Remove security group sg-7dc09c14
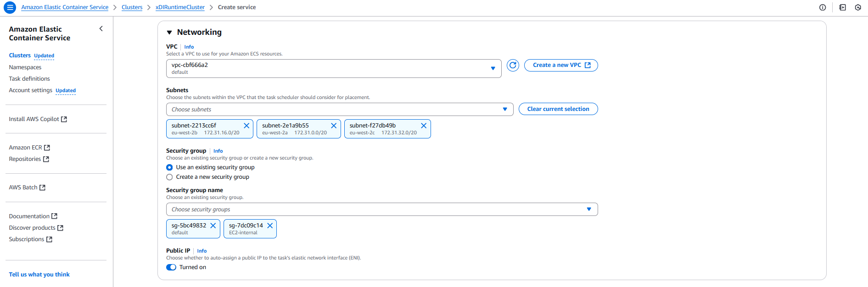 pos(270,226)
